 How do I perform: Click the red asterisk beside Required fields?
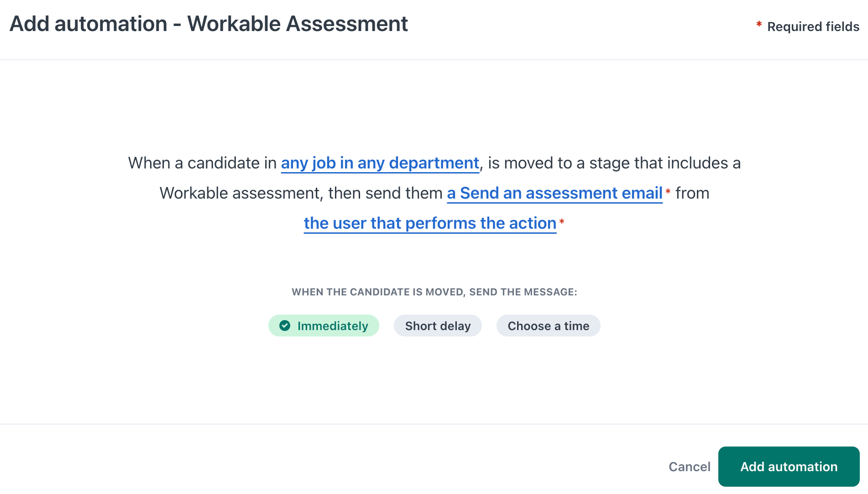(x=759, y=25)
